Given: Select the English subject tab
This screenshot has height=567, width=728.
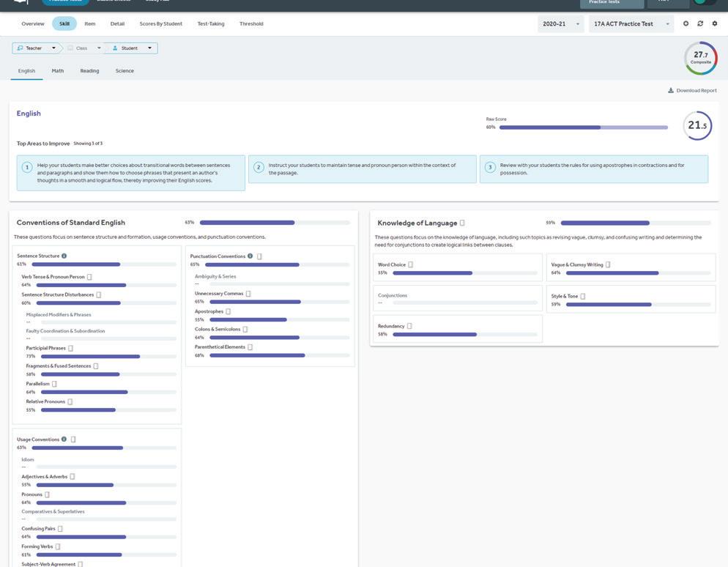Looking at the screenshot, I should (x=26, y=71).
